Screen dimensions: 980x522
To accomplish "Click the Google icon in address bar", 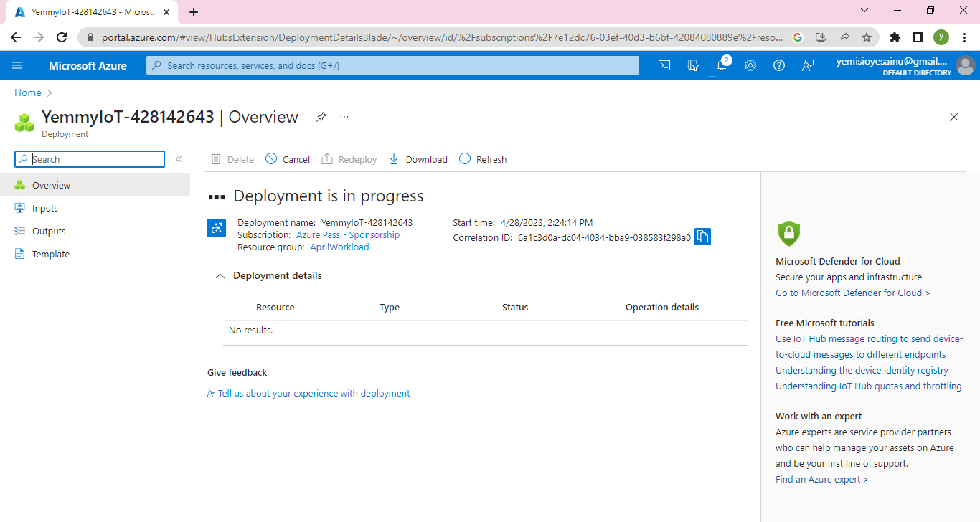I will [x=798, y=37].
